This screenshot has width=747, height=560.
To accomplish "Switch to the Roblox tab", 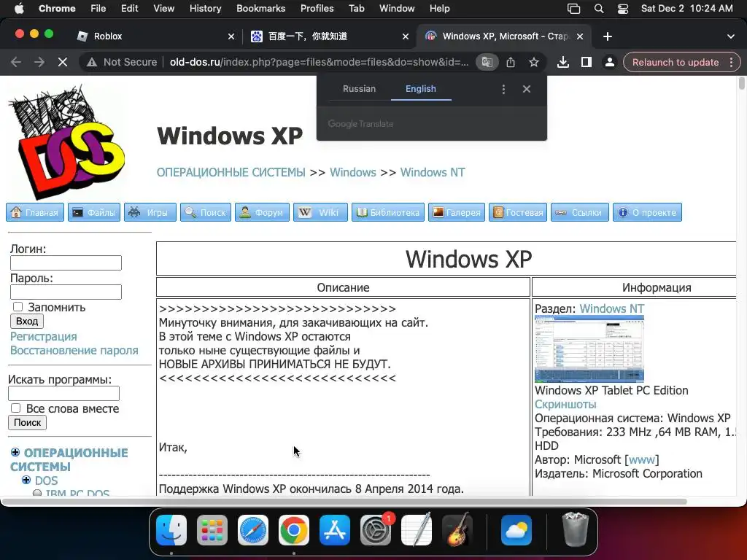I will (156, 36).
